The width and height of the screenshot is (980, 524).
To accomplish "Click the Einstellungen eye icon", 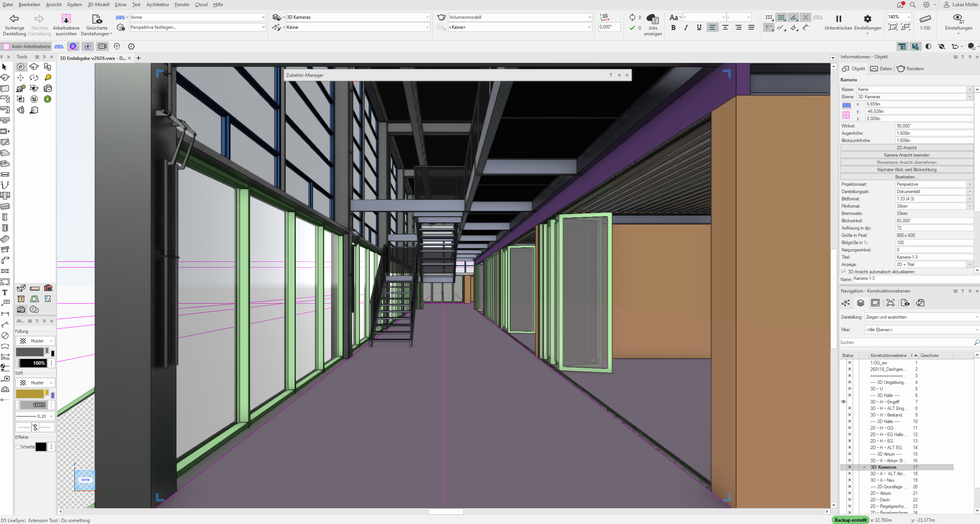I will coord(958,18).
